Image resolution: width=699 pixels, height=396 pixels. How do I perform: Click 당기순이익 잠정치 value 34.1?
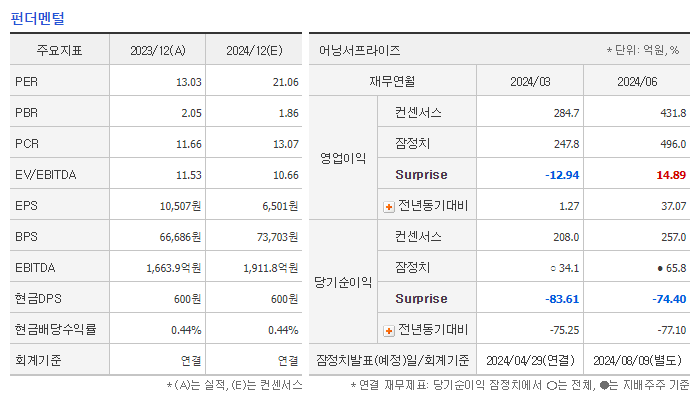(569, 268)
